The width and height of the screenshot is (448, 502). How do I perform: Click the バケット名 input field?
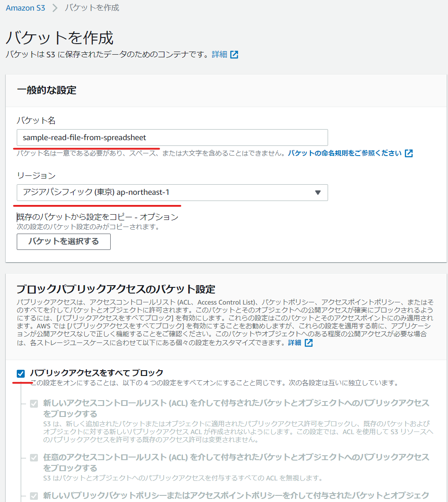coord(172,138)
